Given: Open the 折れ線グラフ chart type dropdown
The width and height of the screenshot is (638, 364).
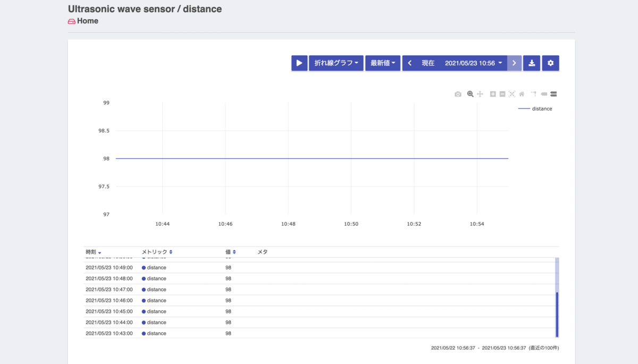Looking at the screenshot, I should [x=336, y=63].
